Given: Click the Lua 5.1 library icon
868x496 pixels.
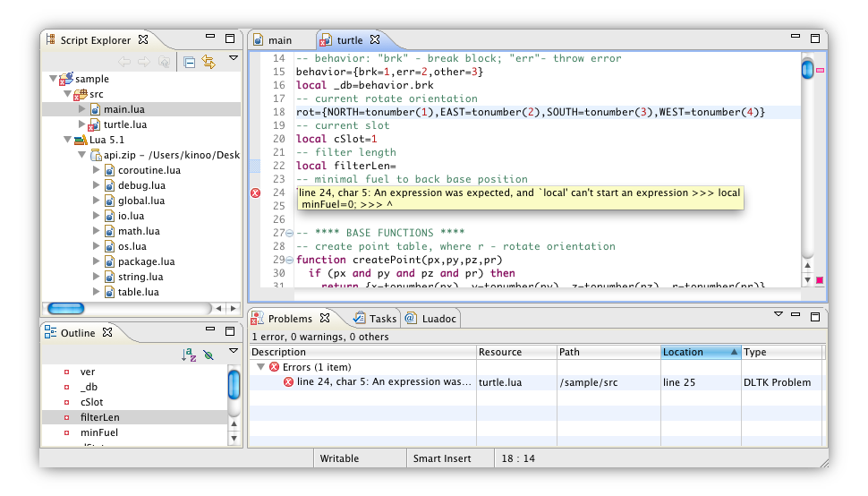Looking at the screenshot, I should pos(81,140).
